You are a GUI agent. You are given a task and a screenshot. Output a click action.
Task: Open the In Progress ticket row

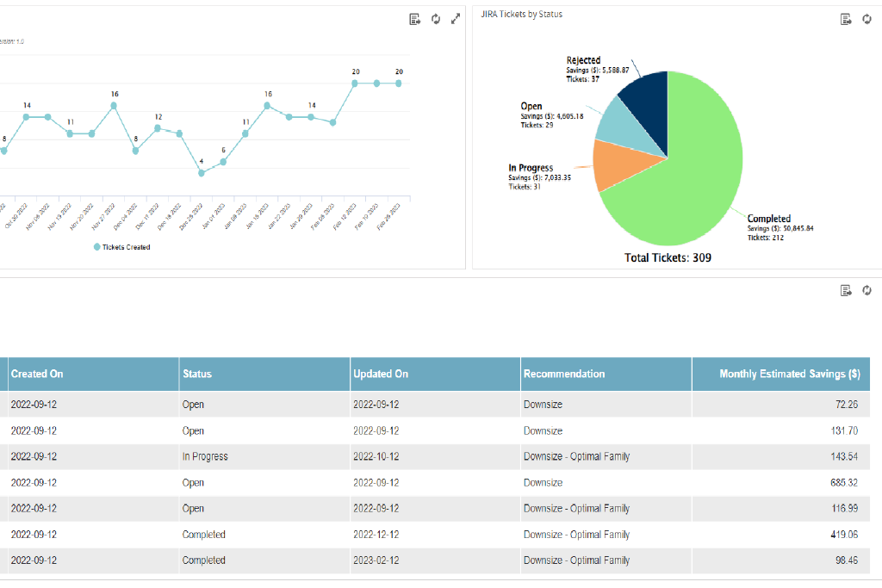pos(204,456)
